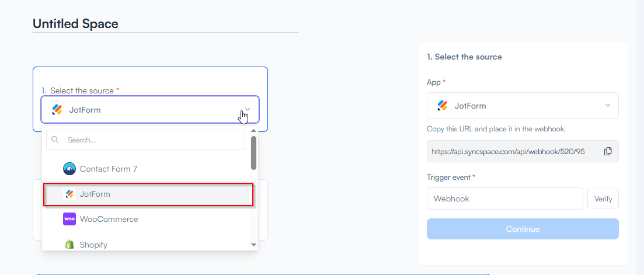644x275 pixels.
Task: Click JotForm icon in source selector
Action: (57, 110)
